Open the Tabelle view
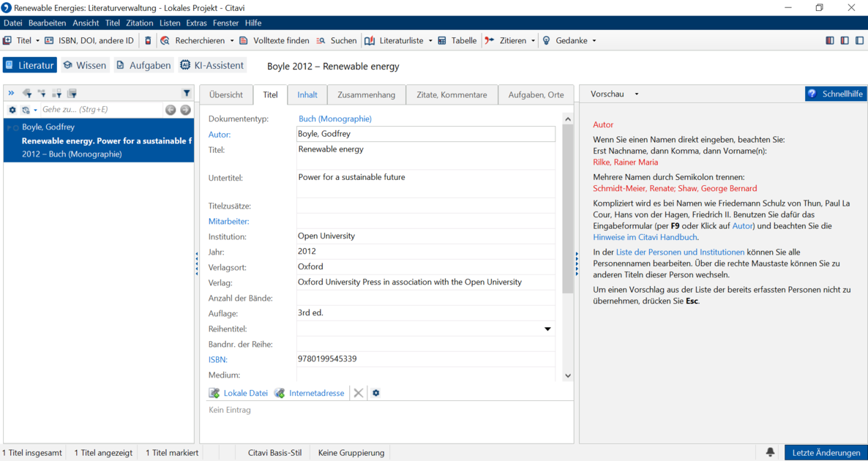Viewport: 868px width, 461px height. [x=457, y=40]
